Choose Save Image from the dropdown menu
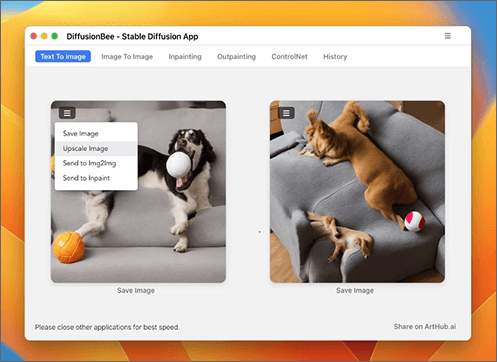Image resolution: width=497 pixels, height=362 pixels. [x=96, y=134]
